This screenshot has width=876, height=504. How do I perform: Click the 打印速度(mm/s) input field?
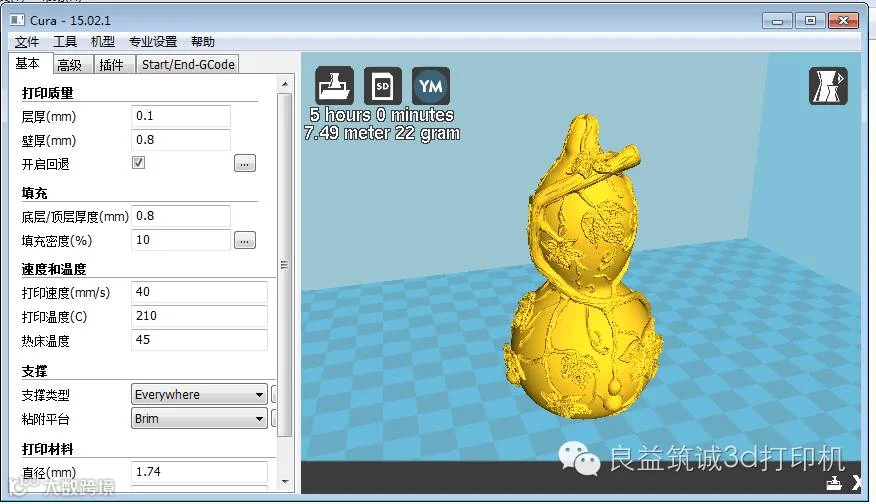click(199, 292)
